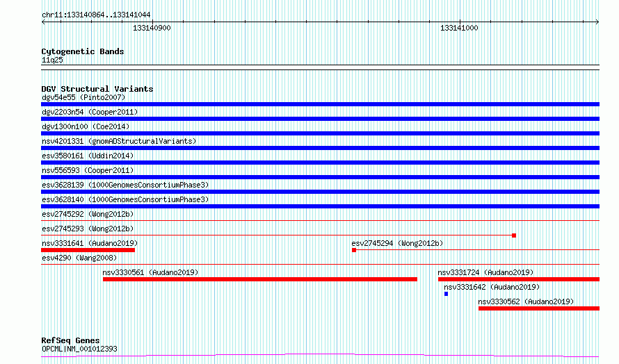Click the 133141000 ruler tick label

tap(459, 28)
